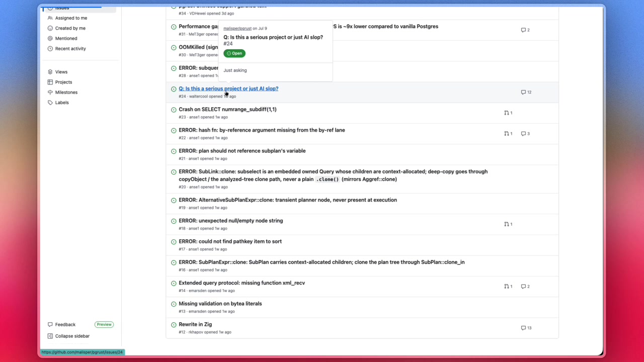
Task: Open malisper/pgrust repo link in hover card
Action: pyautogui.click(x=237, y=29)
